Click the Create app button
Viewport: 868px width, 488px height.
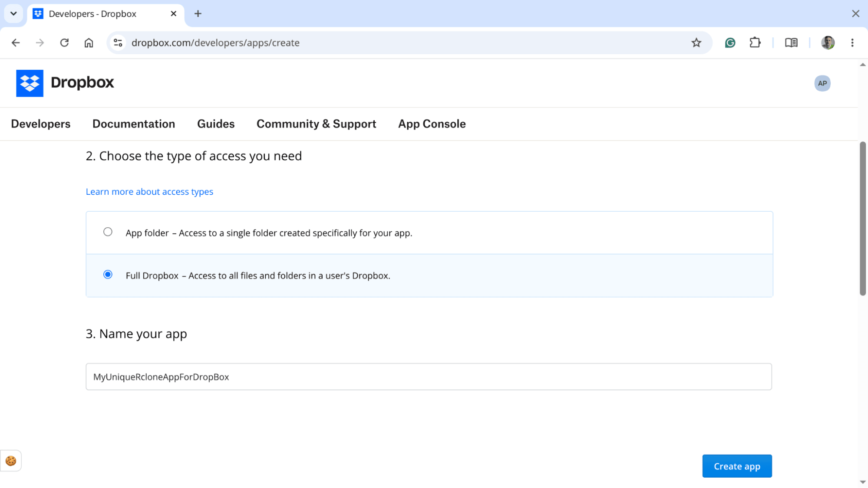click(x=737, y=466)
